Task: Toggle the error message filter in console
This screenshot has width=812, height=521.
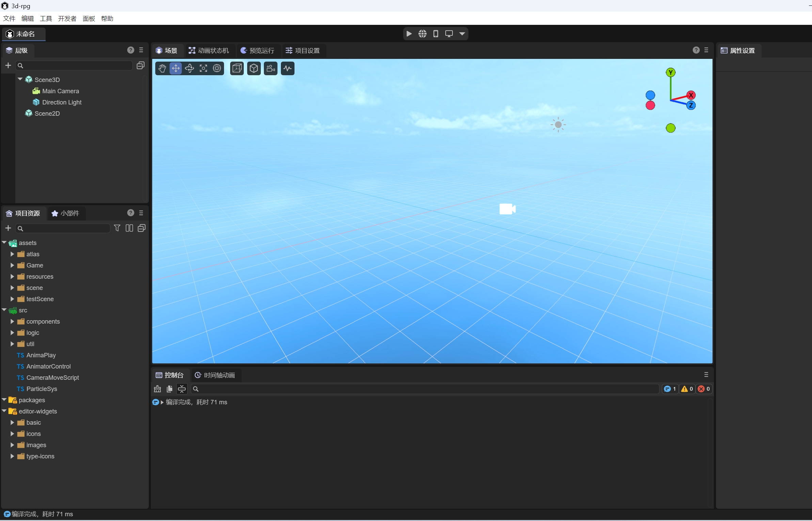Action: [x=704, y=389]
